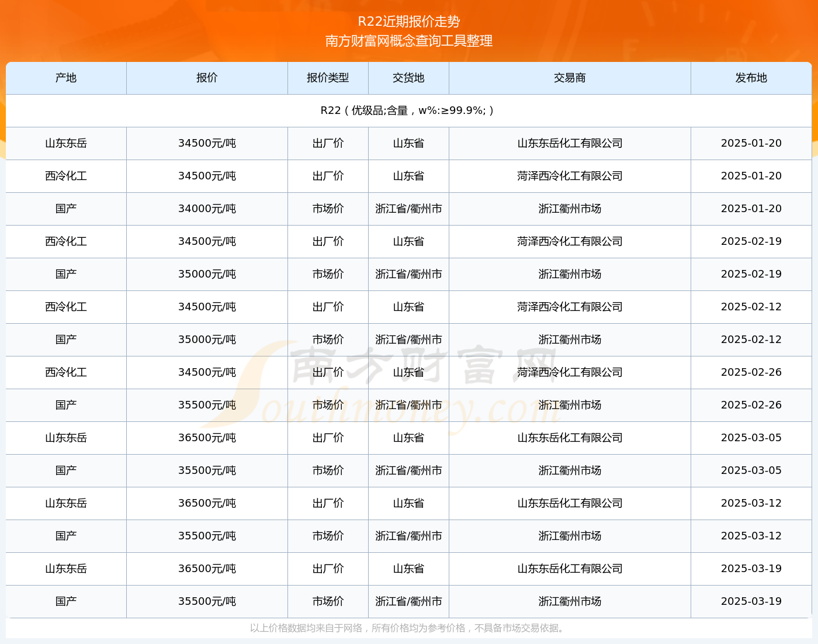Screen dimensions: 818x644
Task: Click the date 2025-02-19 in 国产 35000 row
Action: 751,274
